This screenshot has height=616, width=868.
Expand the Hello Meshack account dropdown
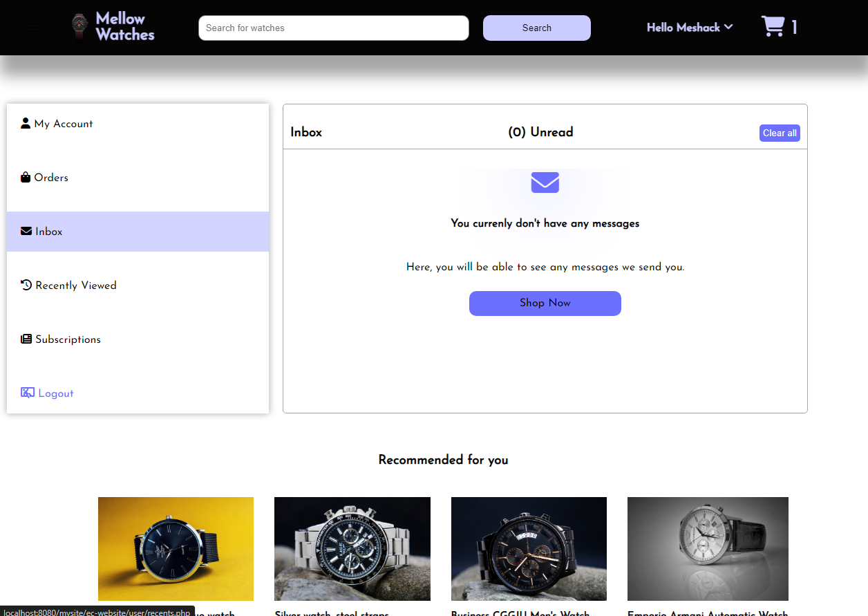coord(689,28)
